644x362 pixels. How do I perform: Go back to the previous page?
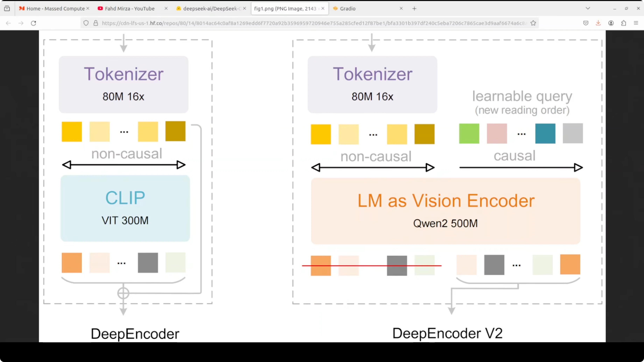point(8,23)
